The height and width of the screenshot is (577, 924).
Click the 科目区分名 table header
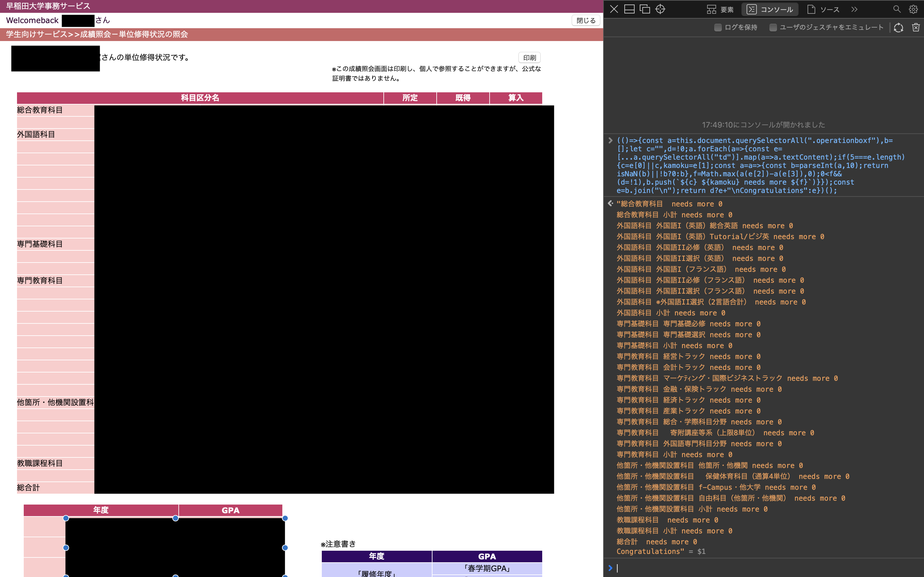[200, 98]
